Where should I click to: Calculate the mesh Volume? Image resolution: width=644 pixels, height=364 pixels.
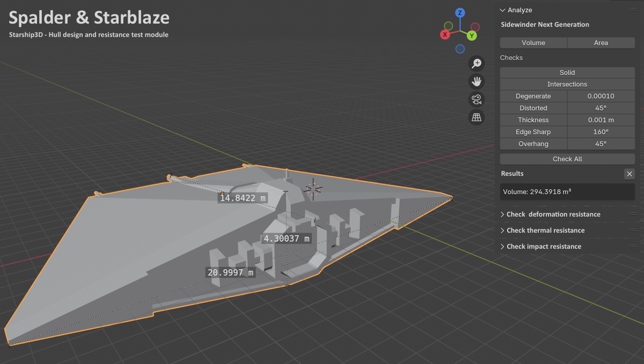533,43
